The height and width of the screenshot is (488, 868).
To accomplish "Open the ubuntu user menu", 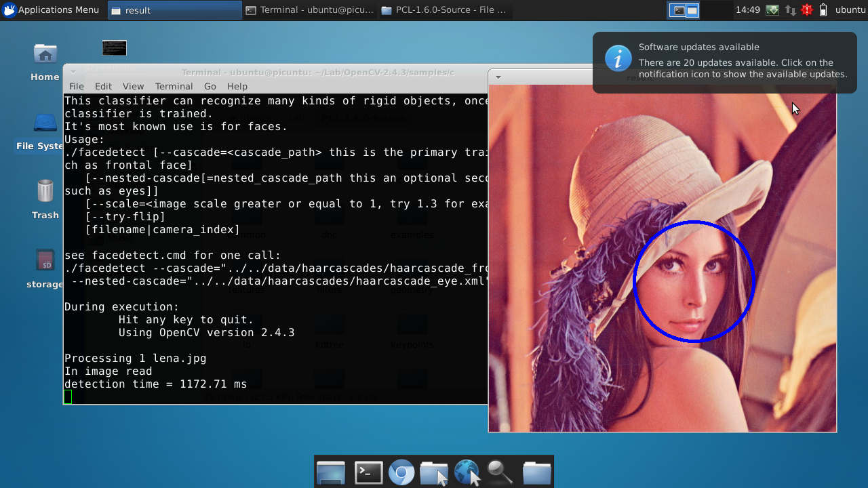I will pos(850,10).
